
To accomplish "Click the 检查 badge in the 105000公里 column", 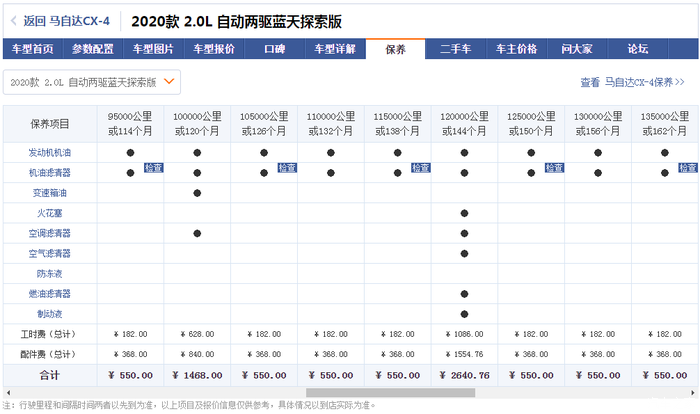I will [x=287, y=168].
